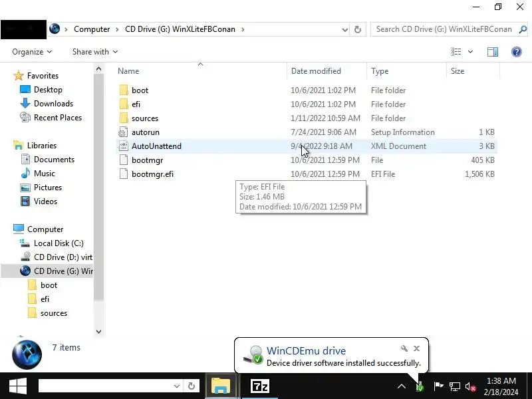Click the Help question mark icon

[517, 52]
